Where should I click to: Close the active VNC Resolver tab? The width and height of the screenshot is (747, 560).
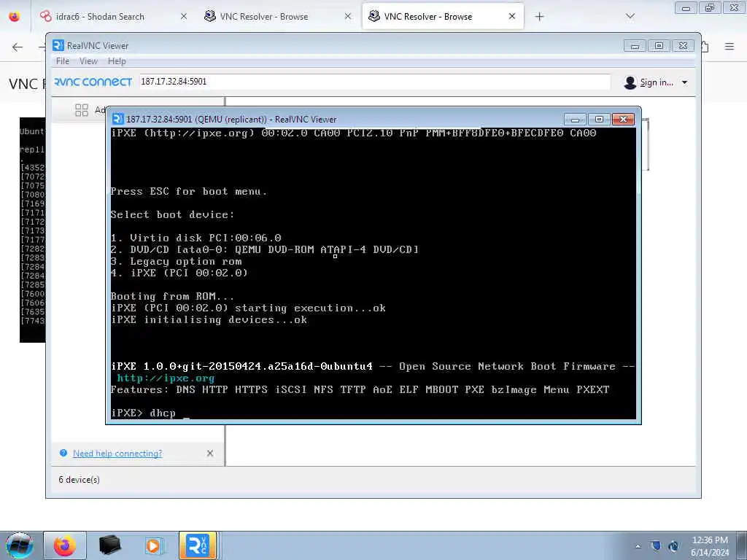click(x=511, y=16)
